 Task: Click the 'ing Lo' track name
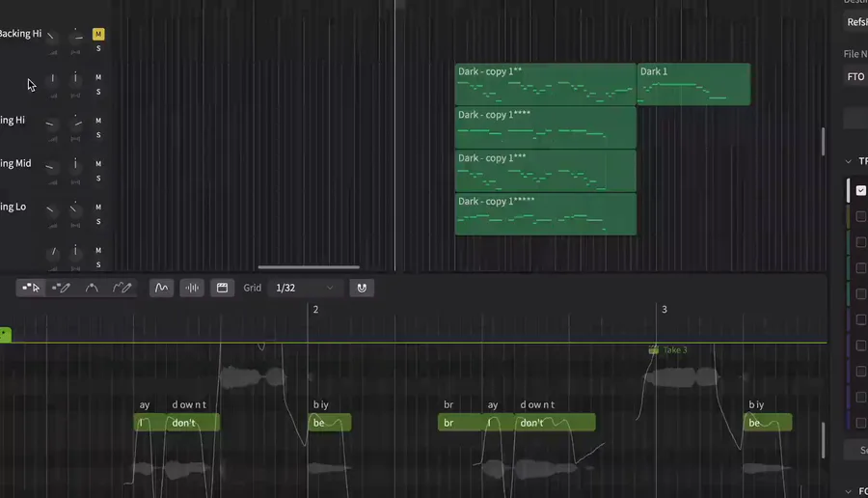pos(14,207)
